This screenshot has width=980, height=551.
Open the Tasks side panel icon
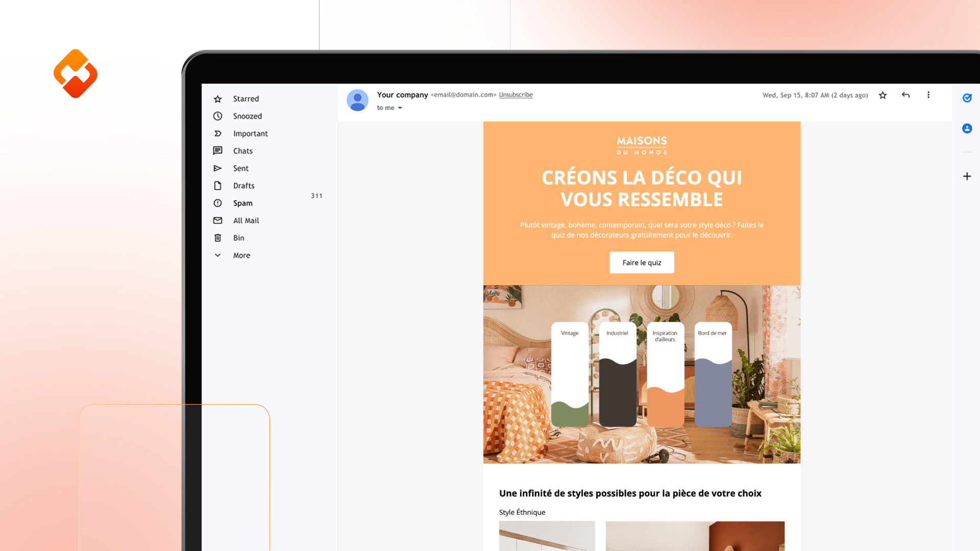967,98
